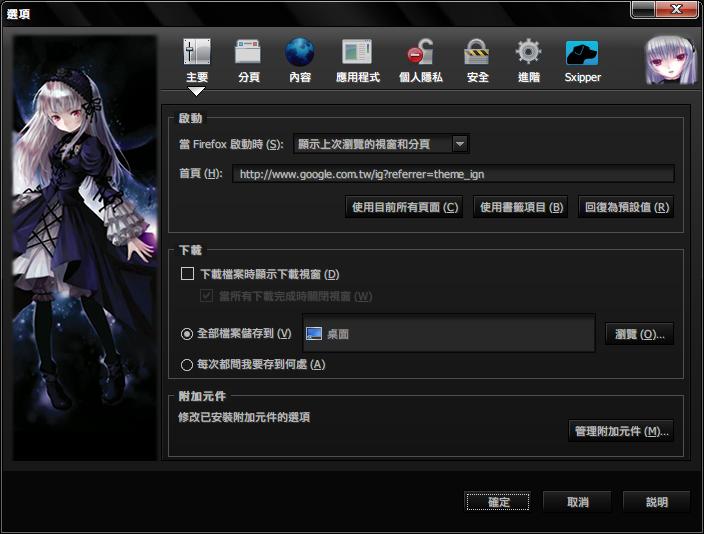Screen dimensions: 704x534
Task: Open the 個人隱私 (Privacy) lock icon
Action: pyautogui.click(x=419, y=53)
